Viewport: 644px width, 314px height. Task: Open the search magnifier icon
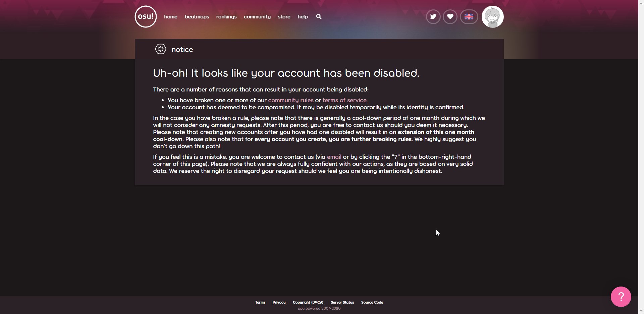pyautogui.click(x=319, y=16)
